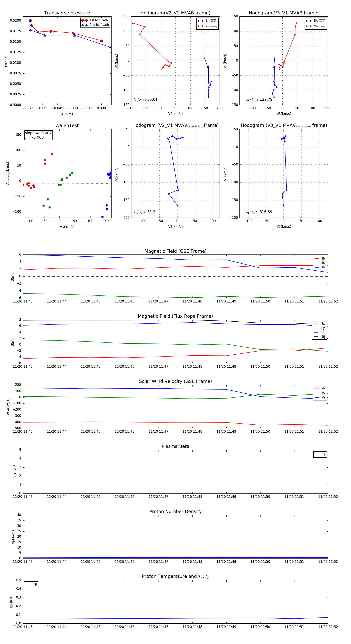Screen dimensions: 351x644
Task: Click the "−0.075" tick on Transverse pressure x-axis
Action: (x=28, y=108)
